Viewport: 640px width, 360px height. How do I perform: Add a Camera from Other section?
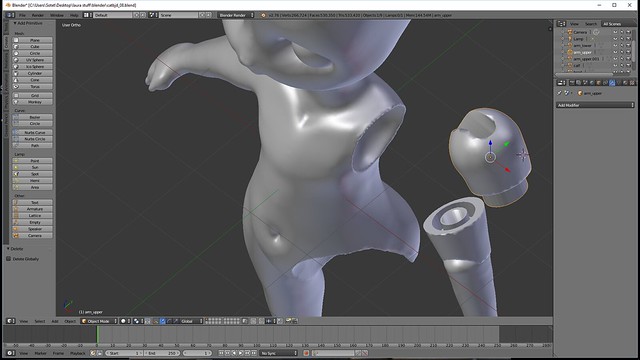click(x=32, y=236)
